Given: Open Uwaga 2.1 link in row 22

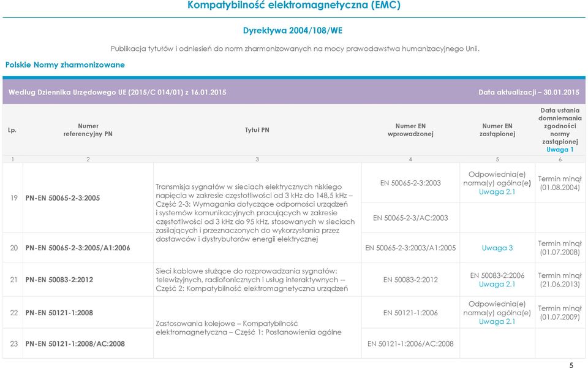Looking at the screenshot, I should pos(497,321).
